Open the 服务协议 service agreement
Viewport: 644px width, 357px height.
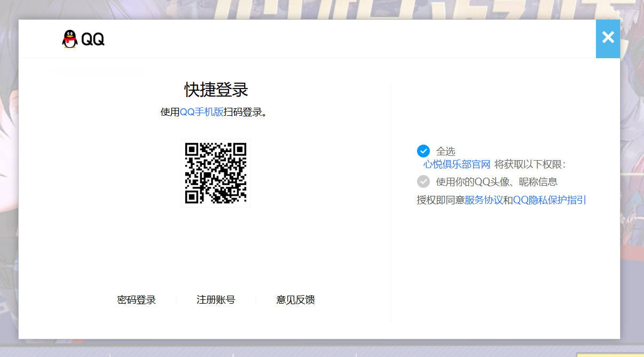[x=484, y=200]
